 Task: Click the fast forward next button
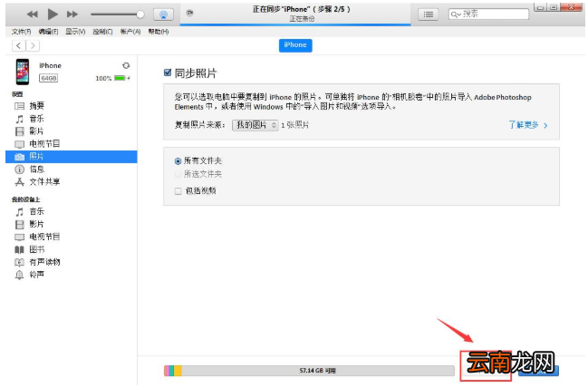72,15
